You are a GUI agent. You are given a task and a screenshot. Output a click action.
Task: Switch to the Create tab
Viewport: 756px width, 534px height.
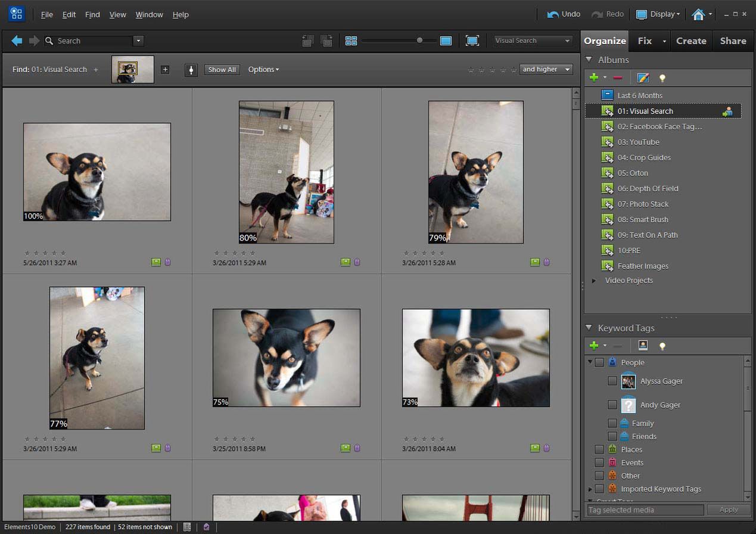691,41
